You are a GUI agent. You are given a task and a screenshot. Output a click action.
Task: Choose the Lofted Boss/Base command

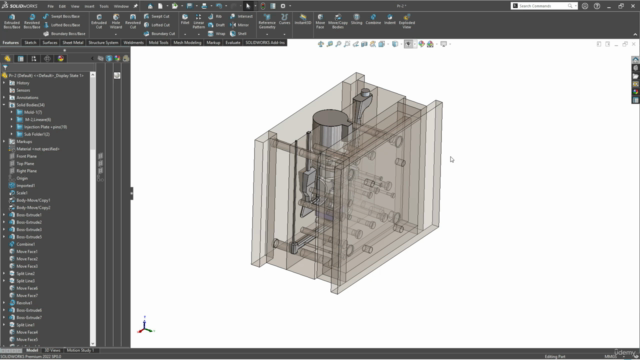point(61,25)
